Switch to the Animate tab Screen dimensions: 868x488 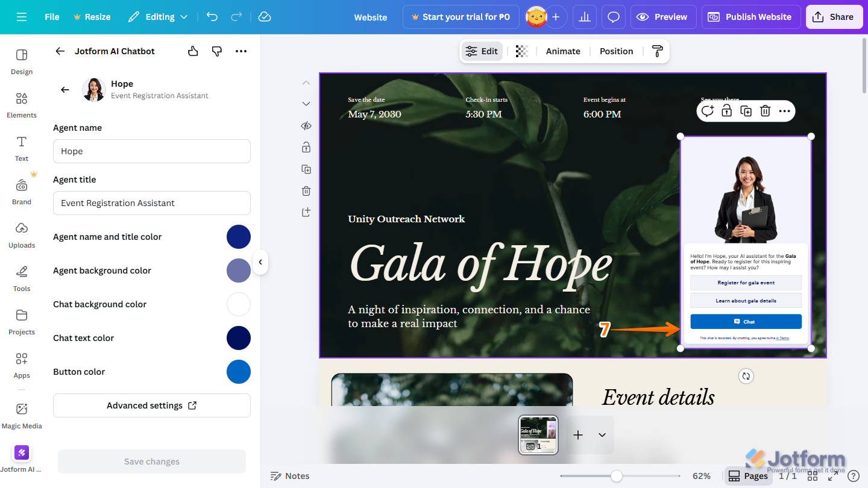coord(562,51)
